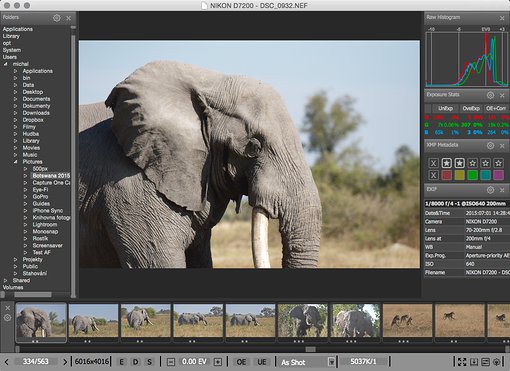Open filmstrip settings gear icon
This screenshot has height=371, width=510.
point(8,318)
